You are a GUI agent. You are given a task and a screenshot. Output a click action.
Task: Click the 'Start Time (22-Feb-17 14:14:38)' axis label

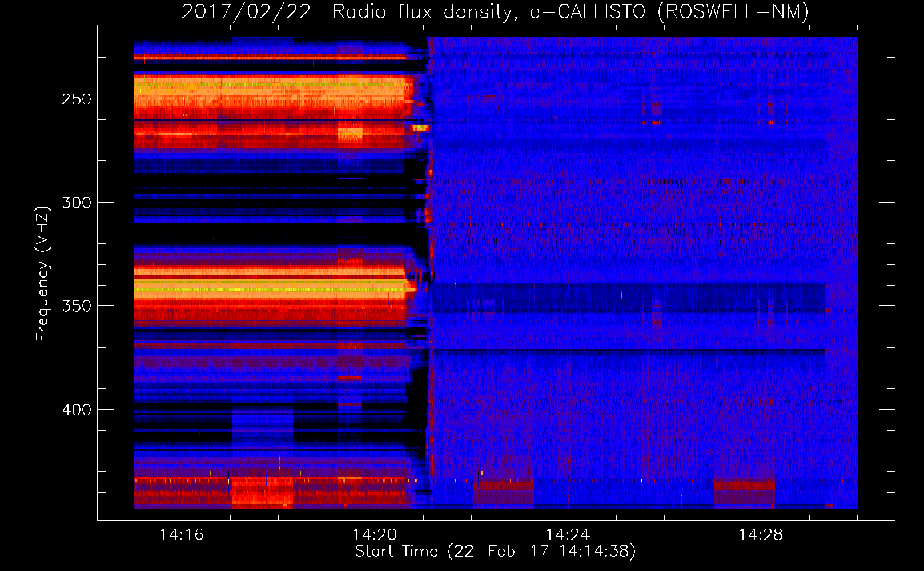496,552
